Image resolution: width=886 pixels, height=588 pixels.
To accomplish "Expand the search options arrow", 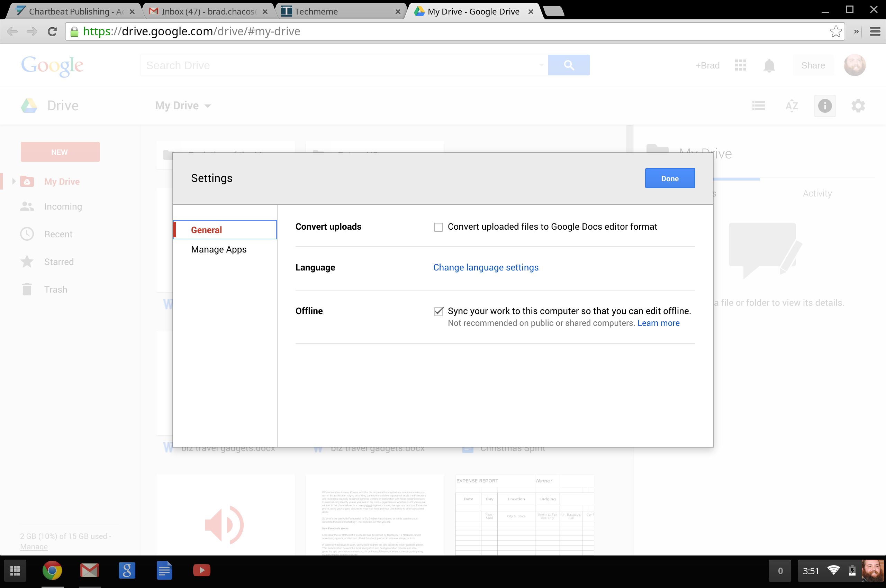I will [x=542, y=65].
